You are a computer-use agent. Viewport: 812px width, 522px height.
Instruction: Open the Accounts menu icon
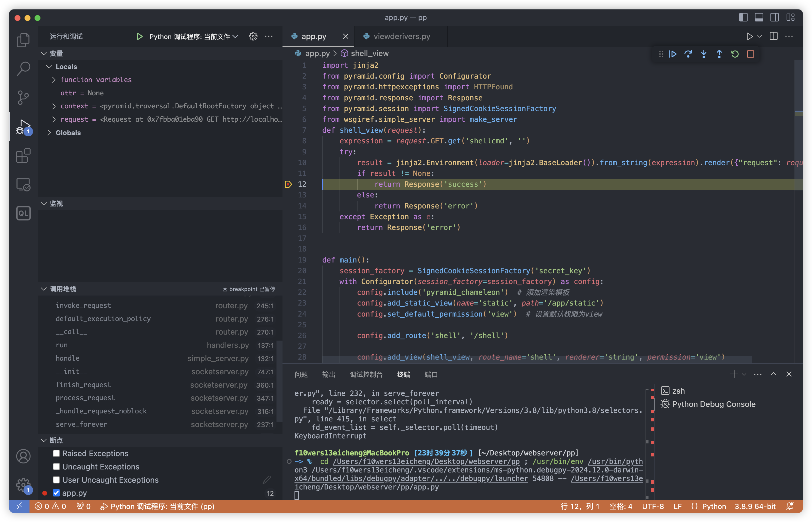coord(23,456)
